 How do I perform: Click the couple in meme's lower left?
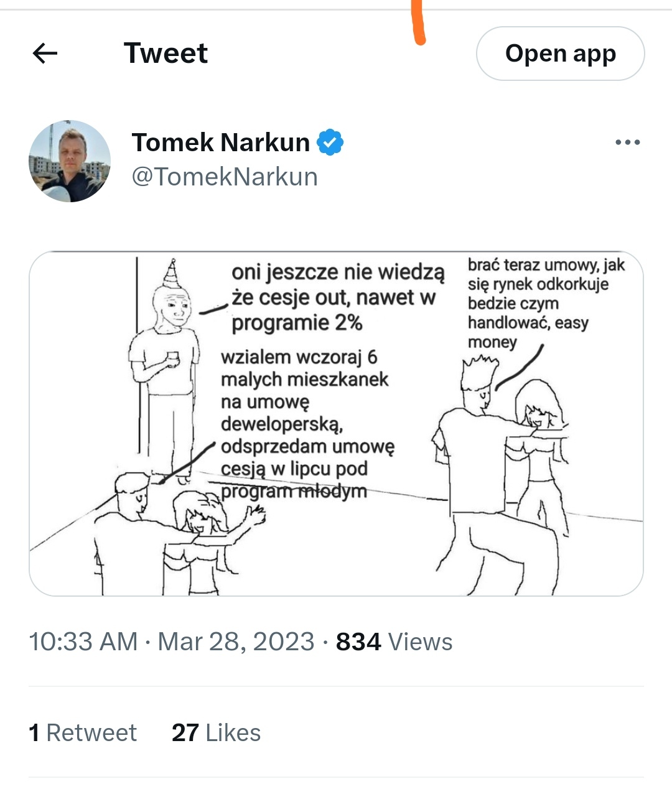pyautogui.click(x=168, y=535)
